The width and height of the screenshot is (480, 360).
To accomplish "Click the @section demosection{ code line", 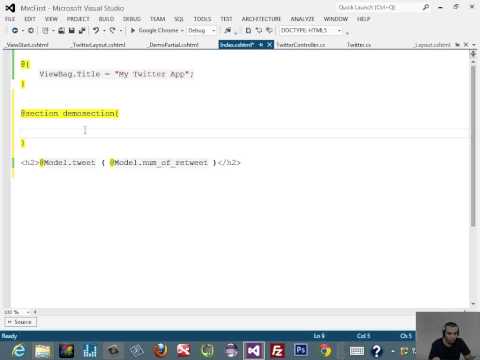I will tap(70, 113).
